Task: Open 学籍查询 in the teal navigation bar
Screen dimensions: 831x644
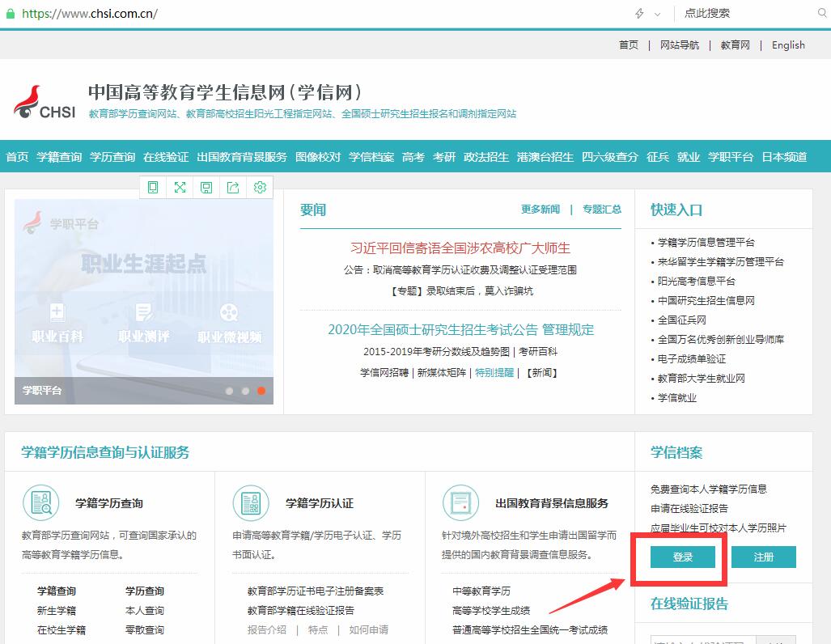Action: click(59, 157)
